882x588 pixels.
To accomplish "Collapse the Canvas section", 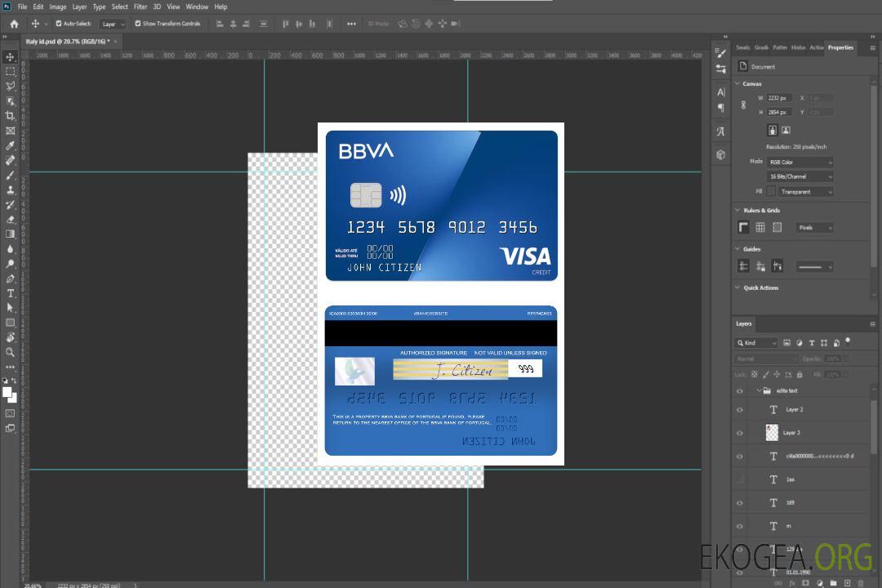I will [x=737, y=83].
